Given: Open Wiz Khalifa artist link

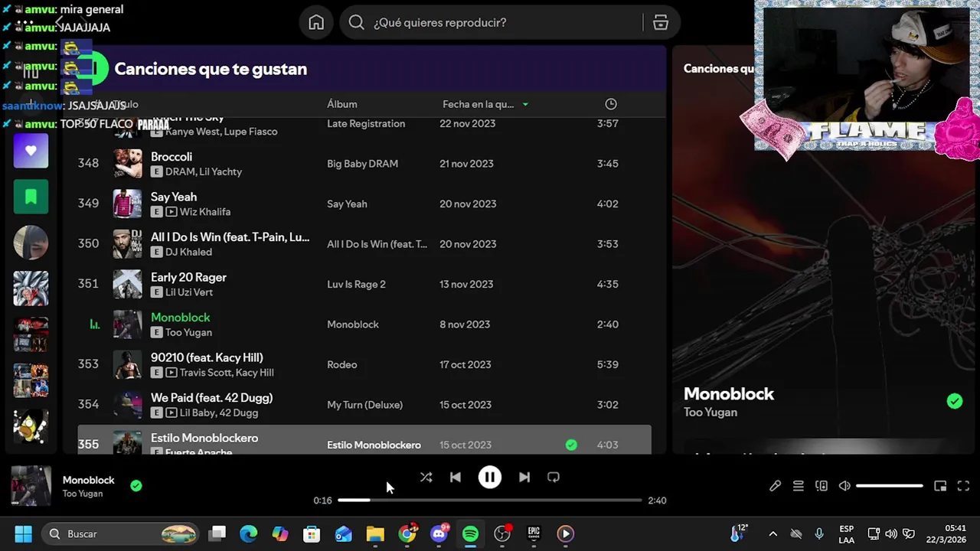Looking at the screenshot, I should 205,212.
